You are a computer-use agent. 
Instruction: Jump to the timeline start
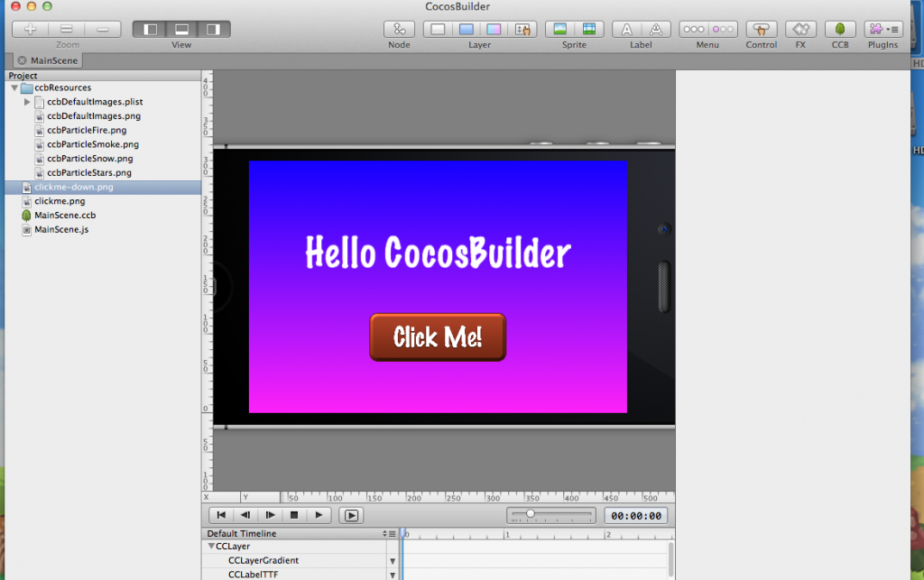pos(221,515)
